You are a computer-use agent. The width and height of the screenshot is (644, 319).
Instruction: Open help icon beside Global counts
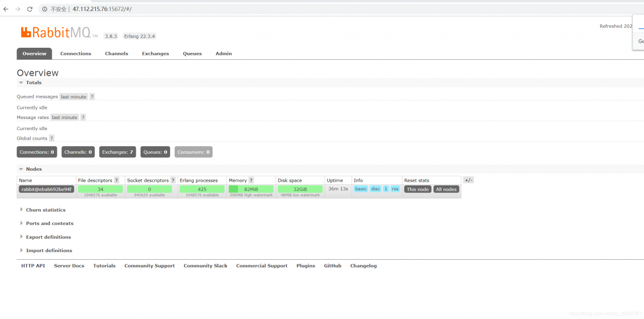click(51, 138)
